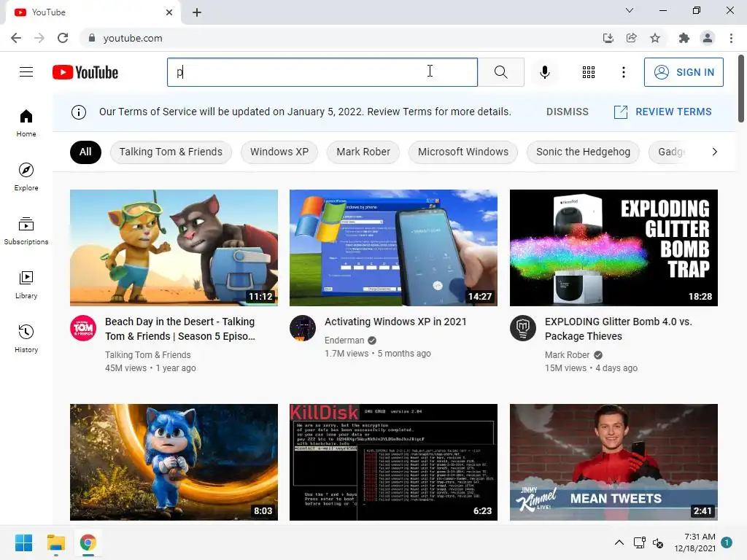This screenshot has width=747, height=560.
Task: Click the taskbar clock showing 7:31 AM
Action: pos(694,542)
